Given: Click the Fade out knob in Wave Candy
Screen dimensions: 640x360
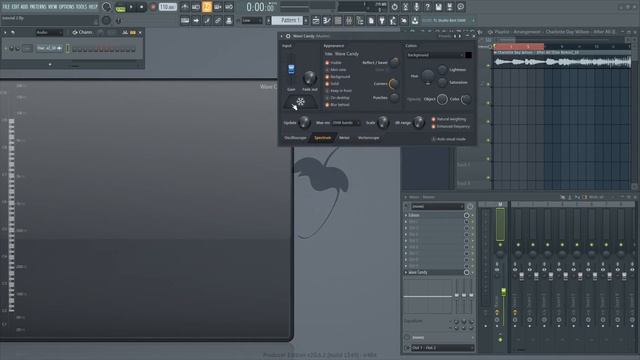Looking at the screenshot, I should [x=309, y=78].
